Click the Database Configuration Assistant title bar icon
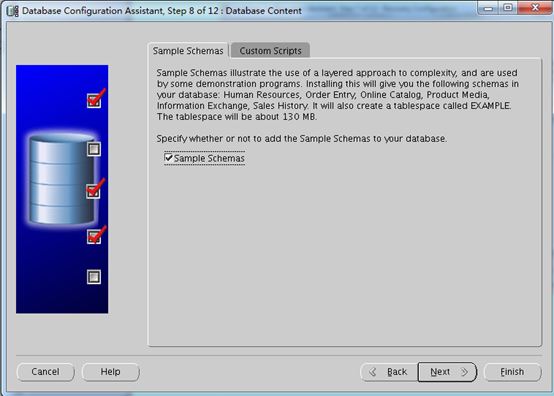The height and width of the screenshot is (396, 554). click(x=12, y=11)
